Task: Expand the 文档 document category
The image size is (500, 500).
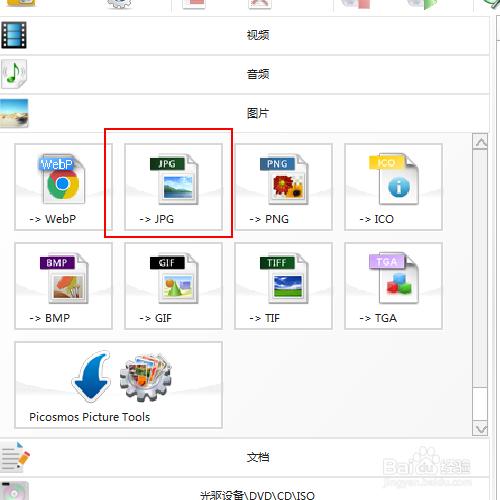Action: tap(245, 457)
